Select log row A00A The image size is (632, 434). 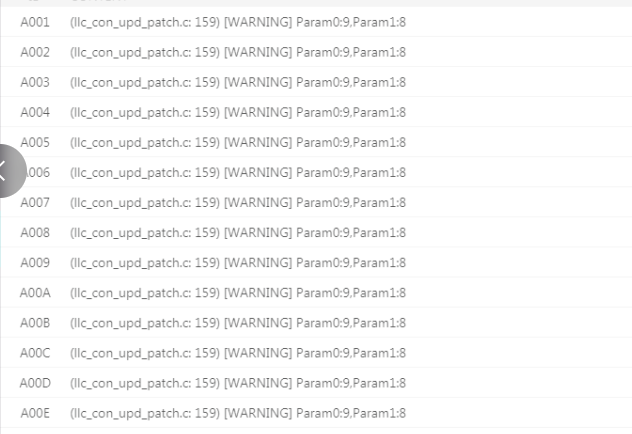point(316,293)
